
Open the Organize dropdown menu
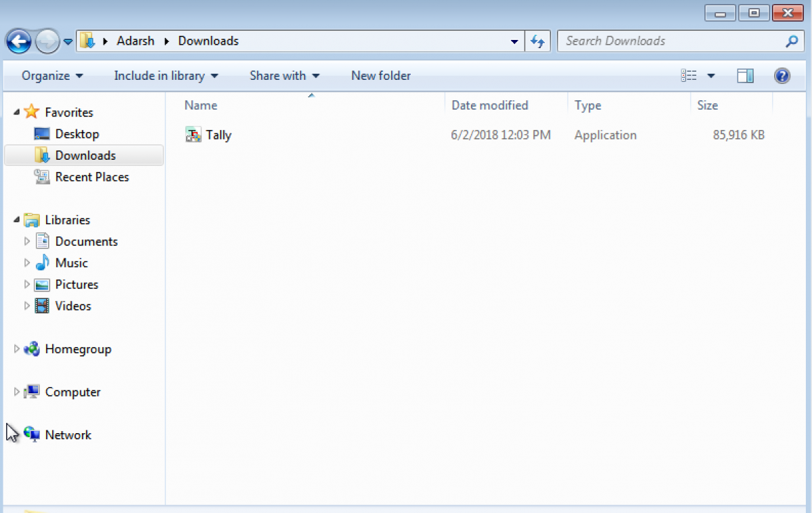51,75
